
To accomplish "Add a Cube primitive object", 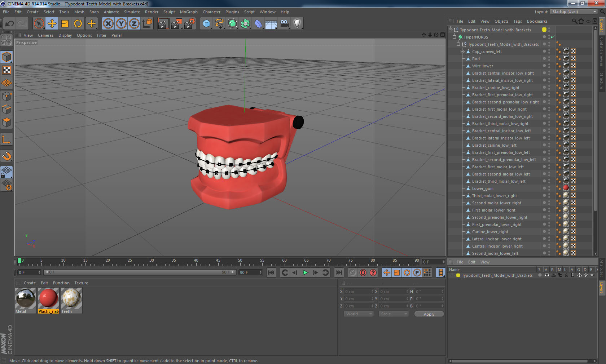I will 206,24.
